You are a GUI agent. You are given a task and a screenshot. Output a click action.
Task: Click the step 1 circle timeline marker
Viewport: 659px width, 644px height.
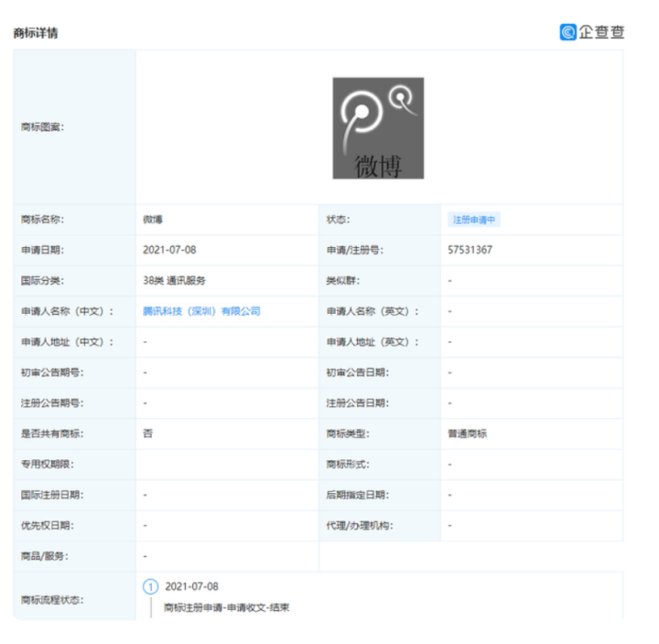click(x=150, y=586)
